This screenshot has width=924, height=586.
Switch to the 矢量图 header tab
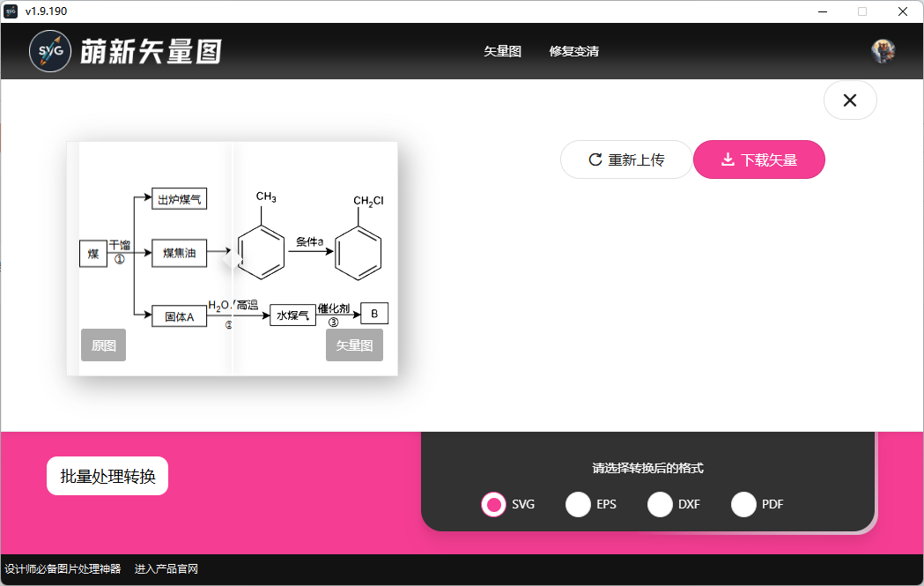click(x=502, y=52)
